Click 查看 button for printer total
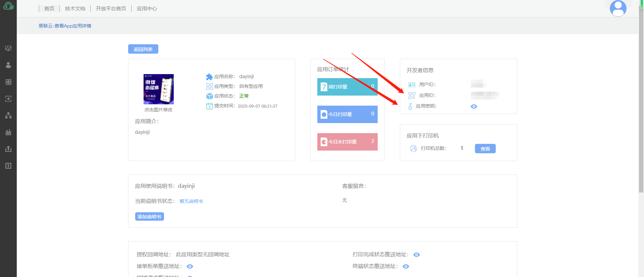Image resolution: width=644 pixels, height=277 pixels. [485, 149]
